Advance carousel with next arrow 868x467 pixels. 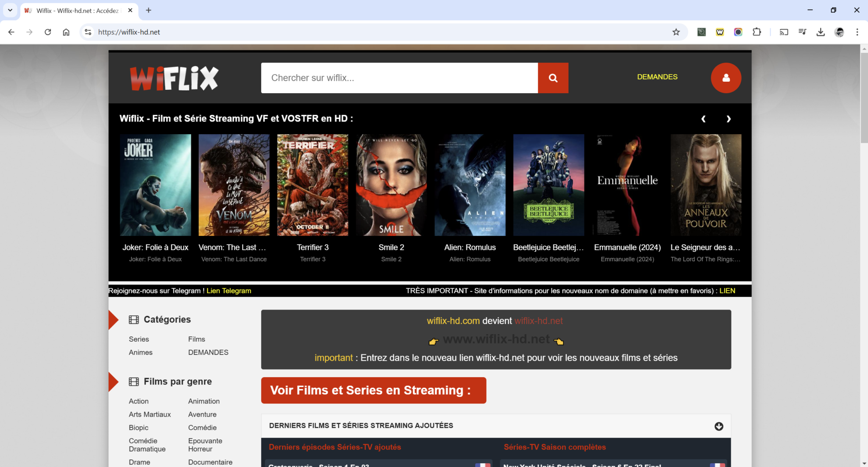point(729,119)
